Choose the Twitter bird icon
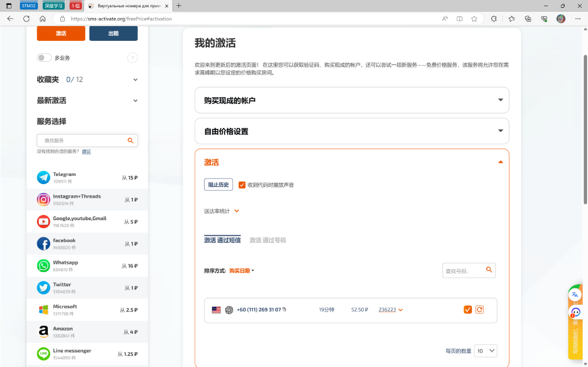Viewport: 588px width, 367px height. point(44,288)
